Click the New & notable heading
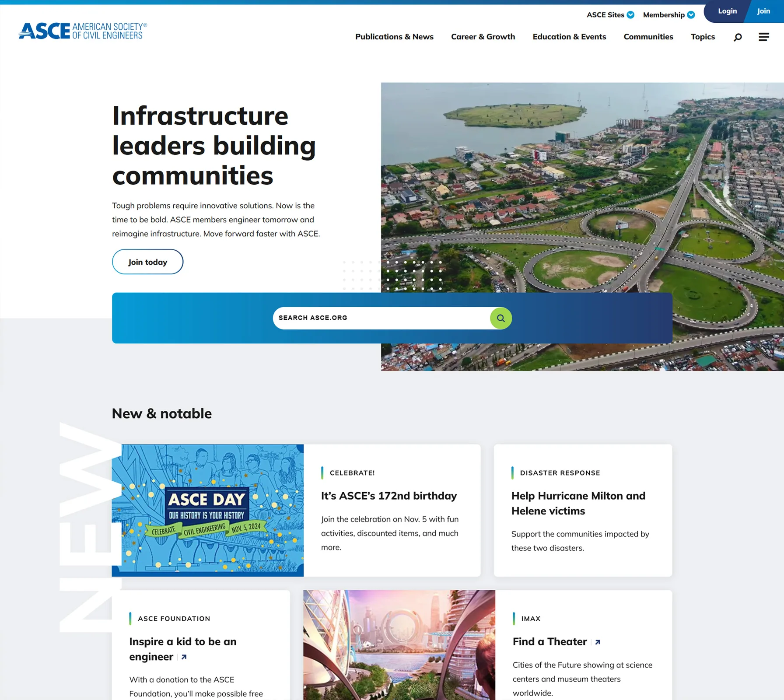This screenshot has width=784, height=700. (162, 413)
